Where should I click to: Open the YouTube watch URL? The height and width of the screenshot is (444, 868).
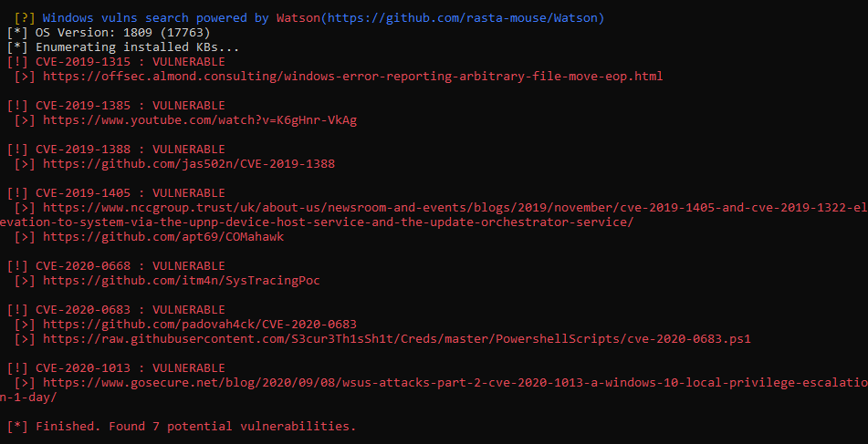200,120
